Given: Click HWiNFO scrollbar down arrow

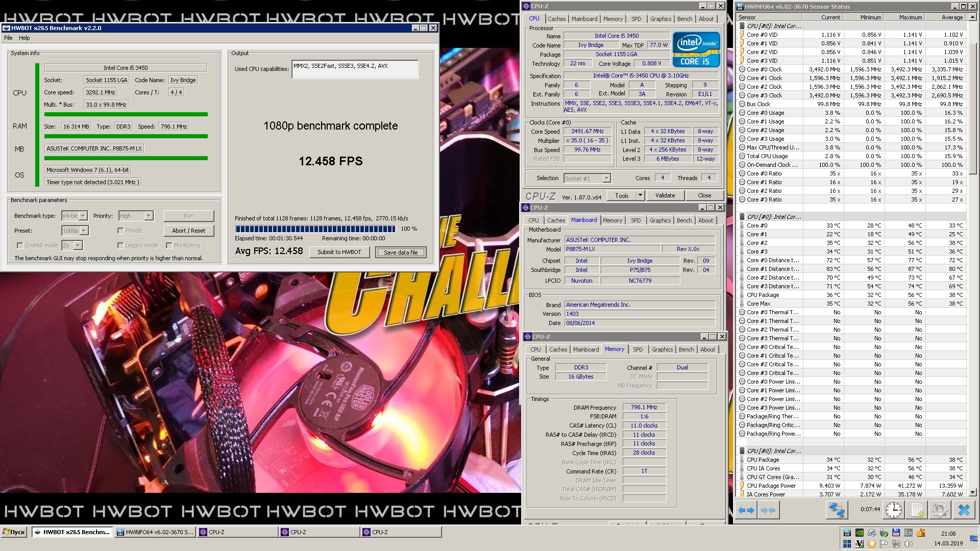Looking at the screenshot, I should [x=972, y=492].
